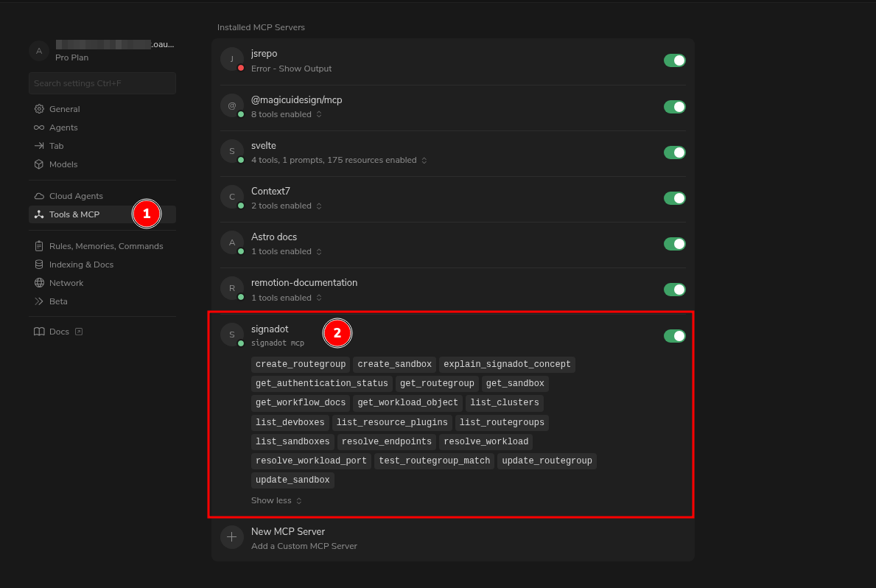Click the Context7 server avatar icon
Screen dimensions: 876x588
pos(232,197)
